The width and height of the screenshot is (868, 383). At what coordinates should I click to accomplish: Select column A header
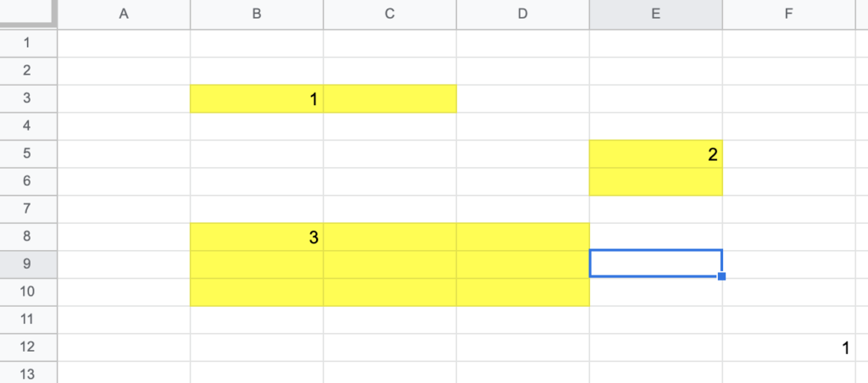[x=124, y=14]
